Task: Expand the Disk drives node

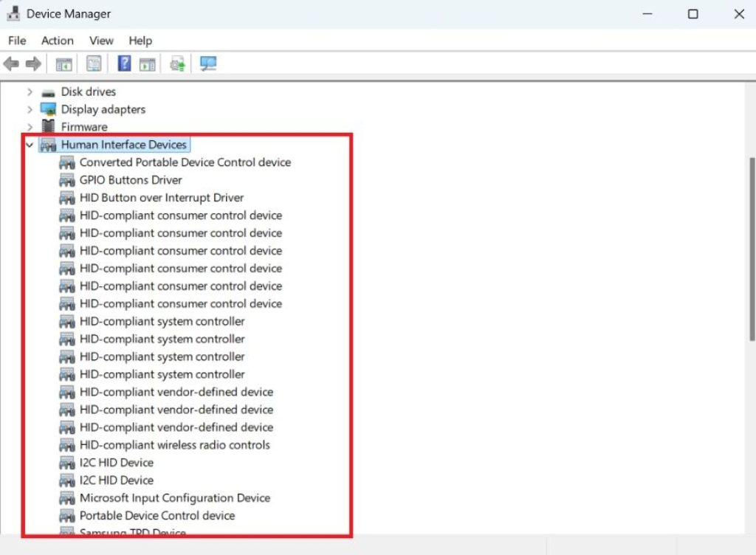Action: tap(30, 92)
